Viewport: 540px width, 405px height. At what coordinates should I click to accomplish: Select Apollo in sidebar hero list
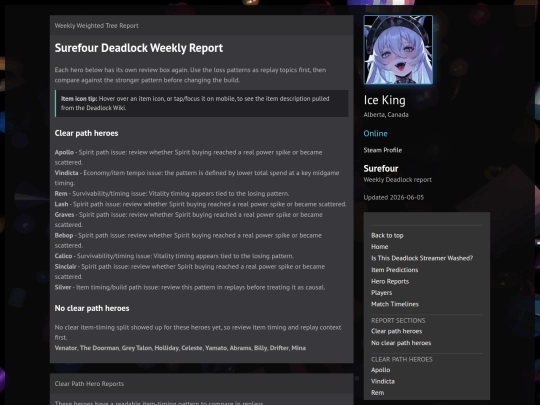tap(381, 370)
